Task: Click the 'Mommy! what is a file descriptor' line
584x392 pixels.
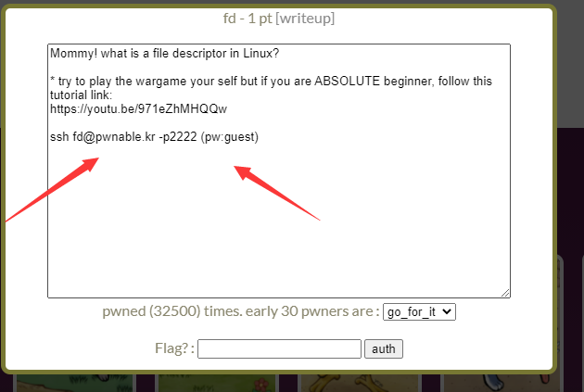Action: (x=164, y=53)
